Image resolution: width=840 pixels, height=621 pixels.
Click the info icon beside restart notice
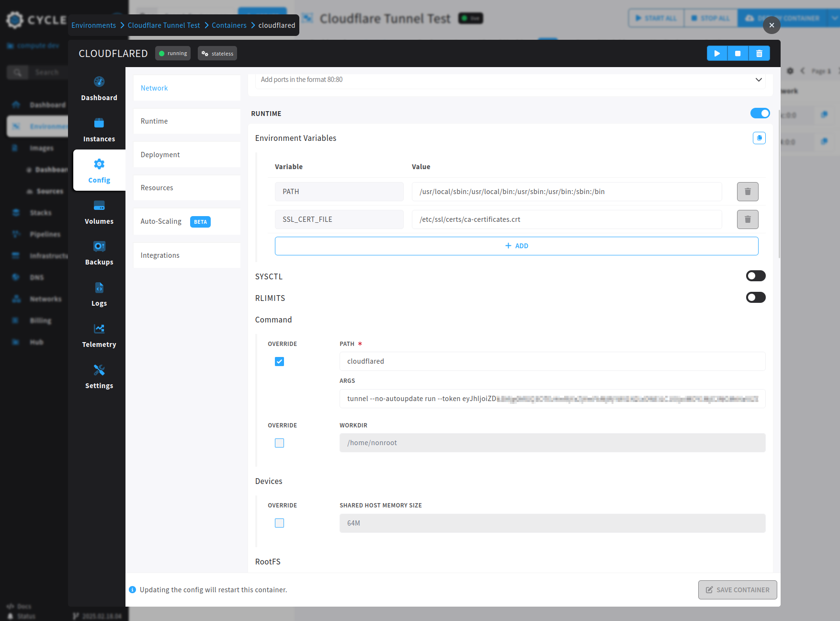[133, 590]
